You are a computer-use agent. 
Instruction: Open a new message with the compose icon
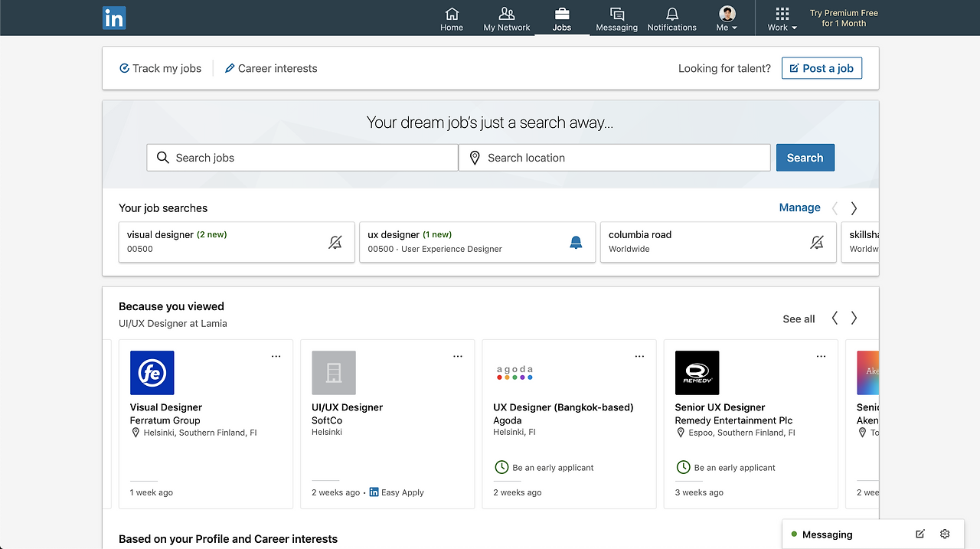pos(920,534)
